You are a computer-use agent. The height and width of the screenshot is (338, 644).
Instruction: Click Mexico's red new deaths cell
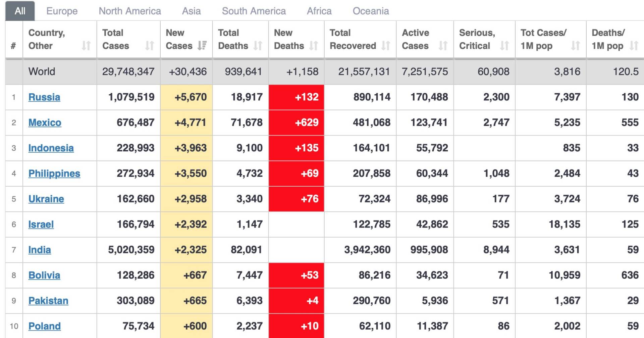coord(296,123)
